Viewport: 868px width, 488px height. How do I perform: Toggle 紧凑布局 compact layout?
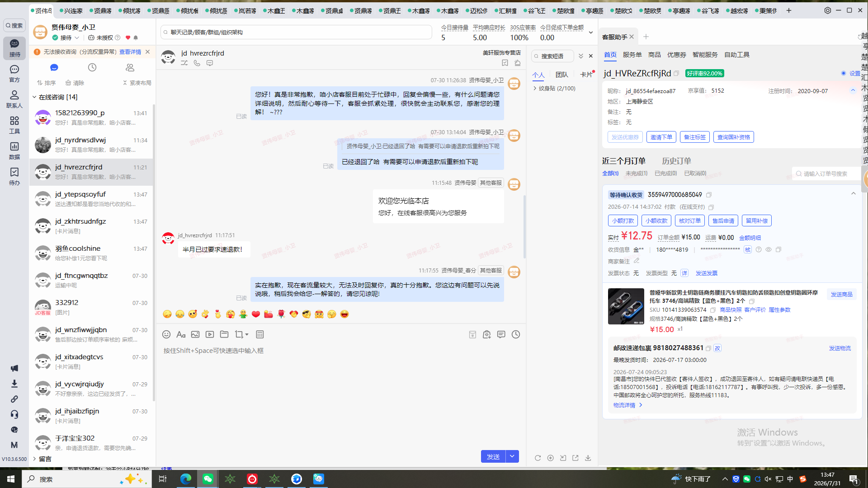tap(137, 83)
